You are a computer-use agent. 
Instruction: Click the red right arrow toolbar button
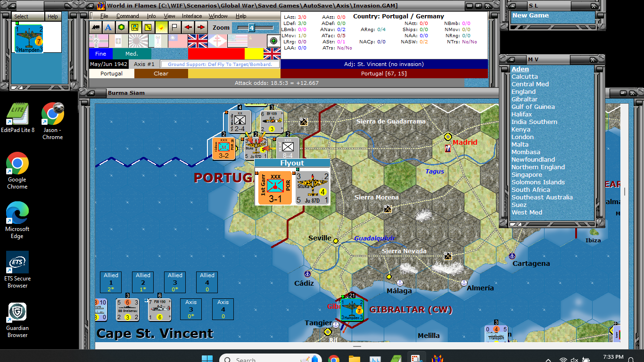201,27
